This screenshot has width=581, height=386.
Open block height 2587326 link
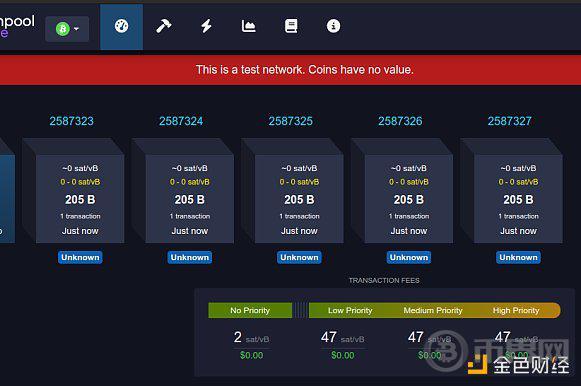pyautogui.click(x=400, y=121)
